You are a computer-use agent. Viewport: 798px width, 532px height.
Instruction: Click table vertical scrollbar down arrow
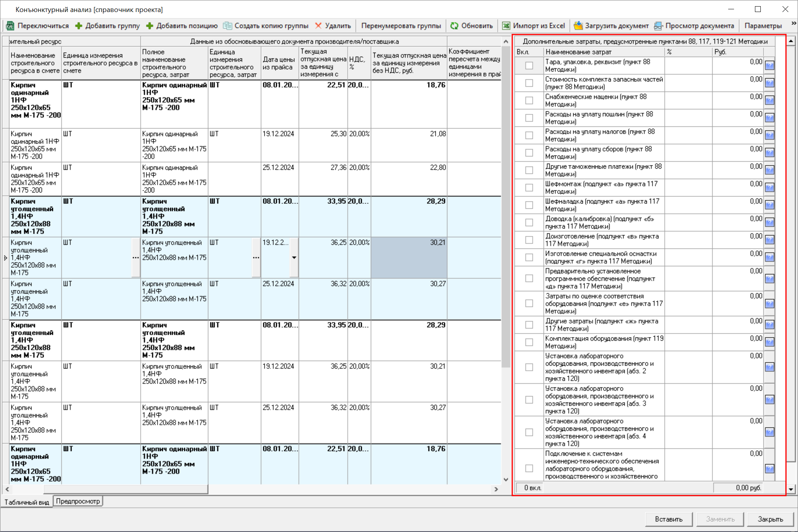pos(506,480)
